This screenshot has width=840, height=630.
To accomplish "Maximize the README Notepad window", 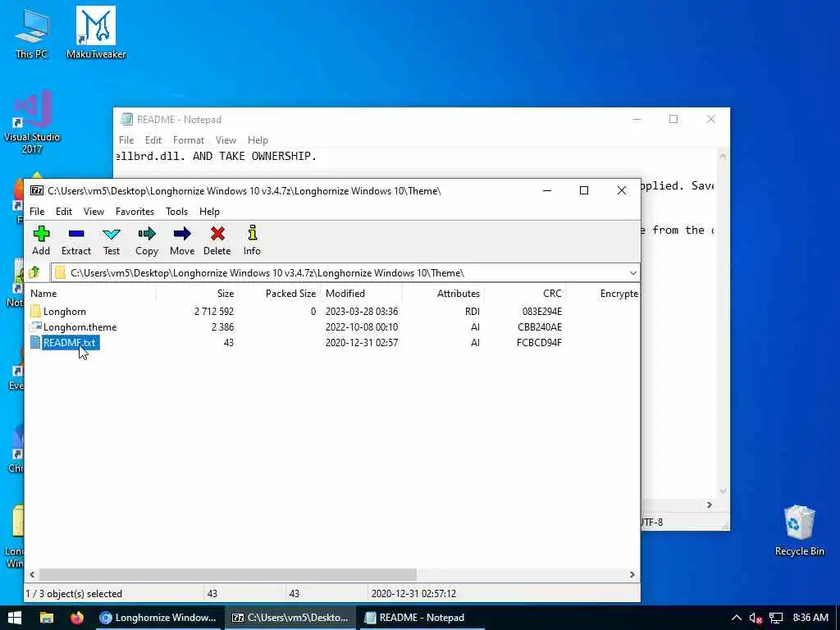I will pos(673,119).
